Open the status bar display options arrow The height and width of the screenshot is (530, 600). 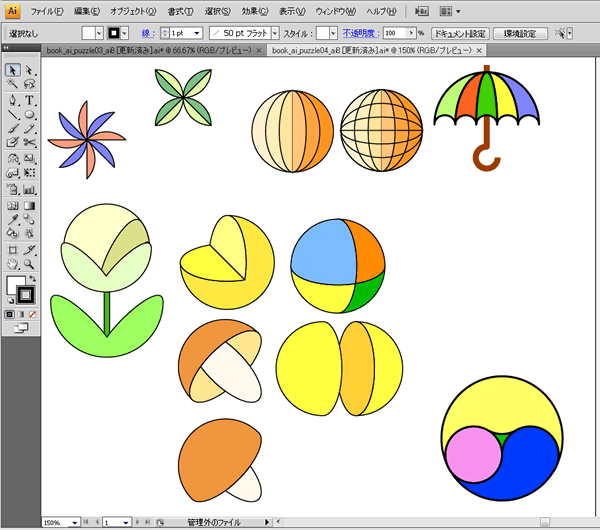[x=267, y=522]
